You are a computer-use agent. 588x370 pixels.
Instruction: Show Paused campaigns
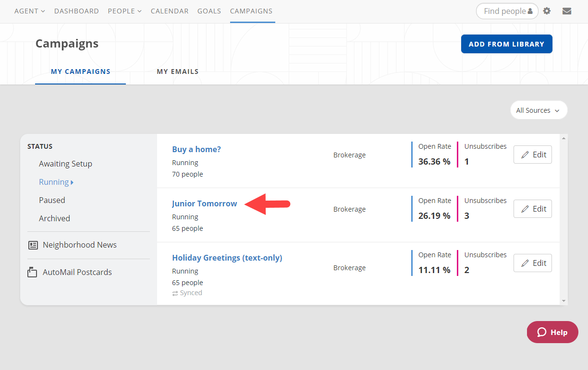(x=52, y=200)
